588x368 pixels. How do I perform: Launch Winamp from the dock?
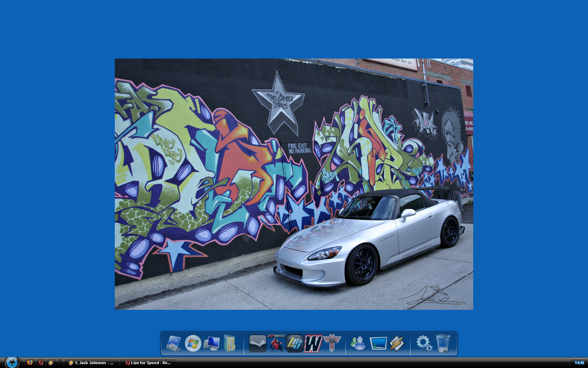pyautogui.click(x=397, y=343)
